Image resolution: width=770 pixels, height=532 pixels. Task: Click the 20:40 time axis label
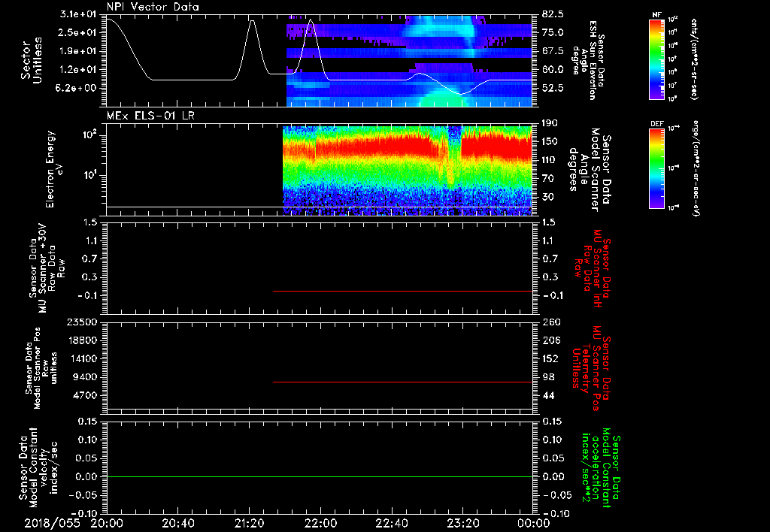(x=177, y=523)
